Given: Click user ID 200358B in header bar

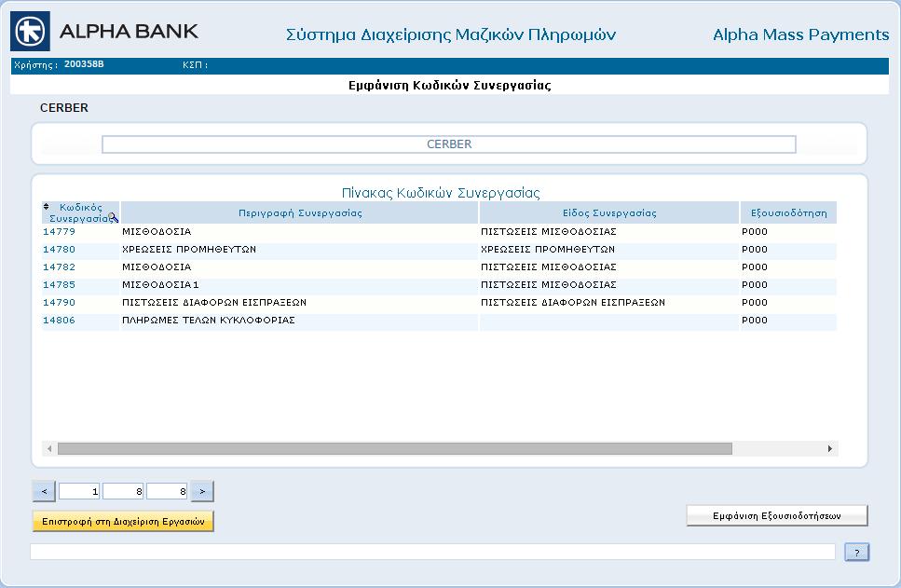Looking at the screenshot, I should [x=84, y=64].
